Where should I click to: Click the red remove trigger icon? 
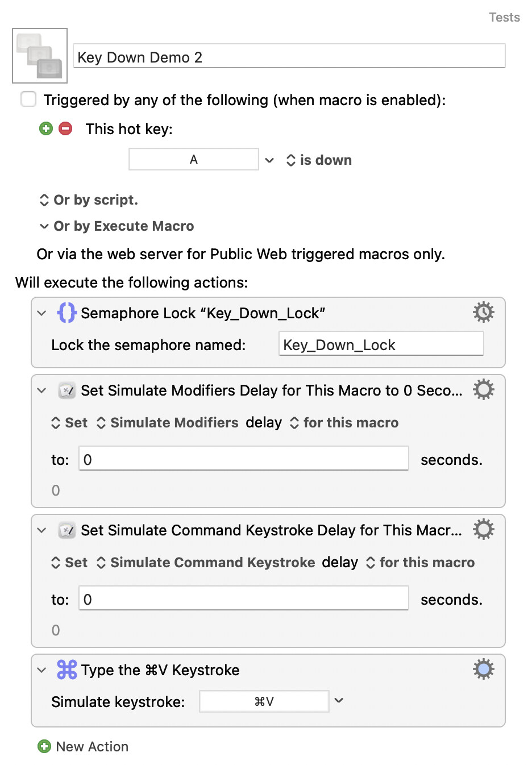[x=66, y=128]
